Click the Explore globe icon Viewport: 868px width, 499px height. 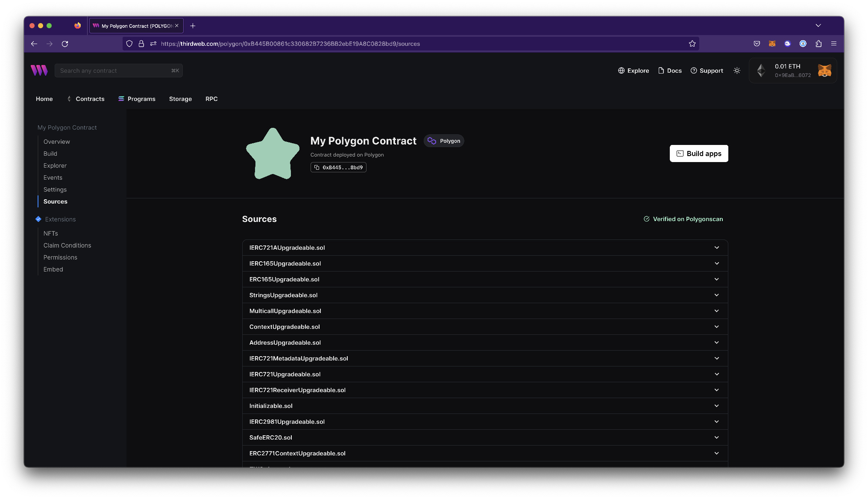click(x=622, y=70)
